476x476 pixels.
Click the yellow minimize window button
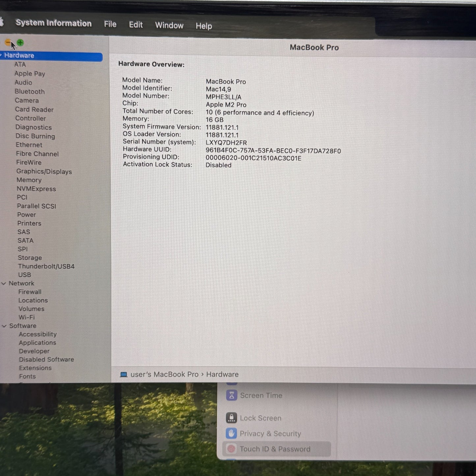click(x=8, y=42)
